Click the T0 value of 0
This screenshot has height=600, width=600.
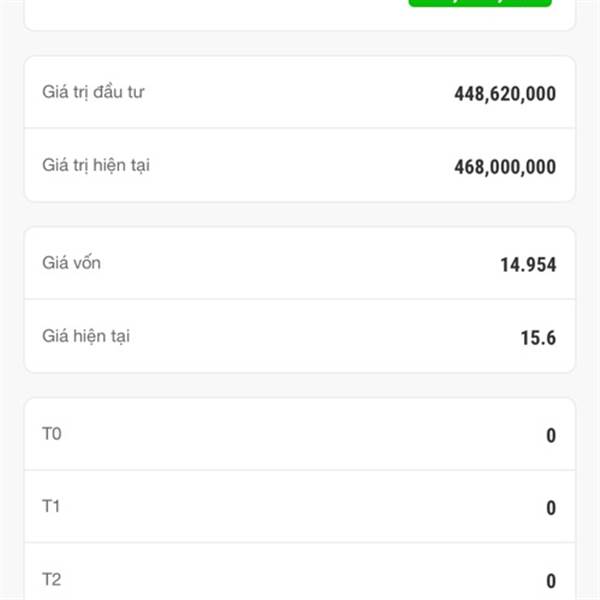[x=551, y=436]
